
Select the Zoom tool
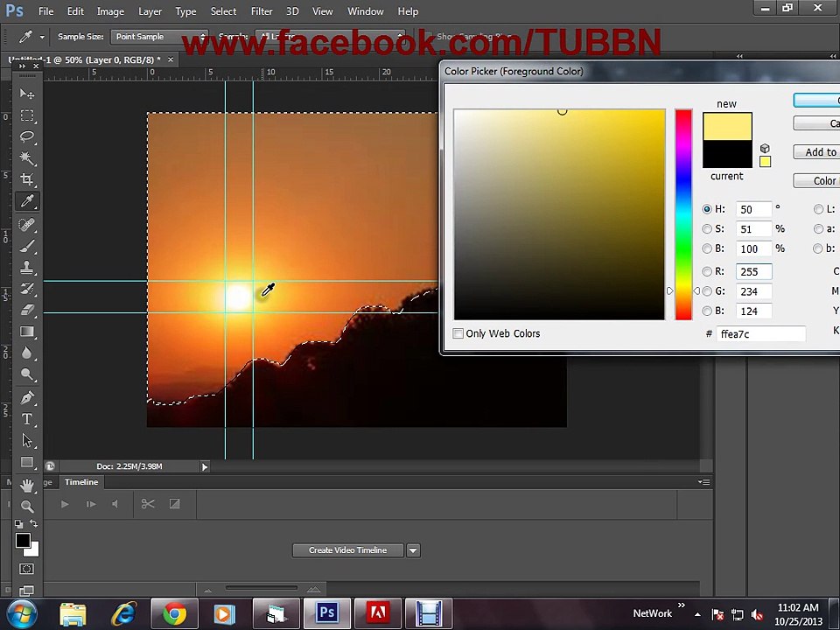coord(27,507)
